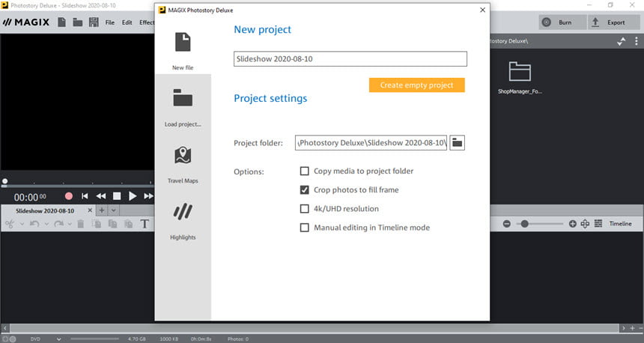This screenshot has height=343, width=644.
Task: Click the horizontal scrollbar left arrow
Action: coord(5,328)
